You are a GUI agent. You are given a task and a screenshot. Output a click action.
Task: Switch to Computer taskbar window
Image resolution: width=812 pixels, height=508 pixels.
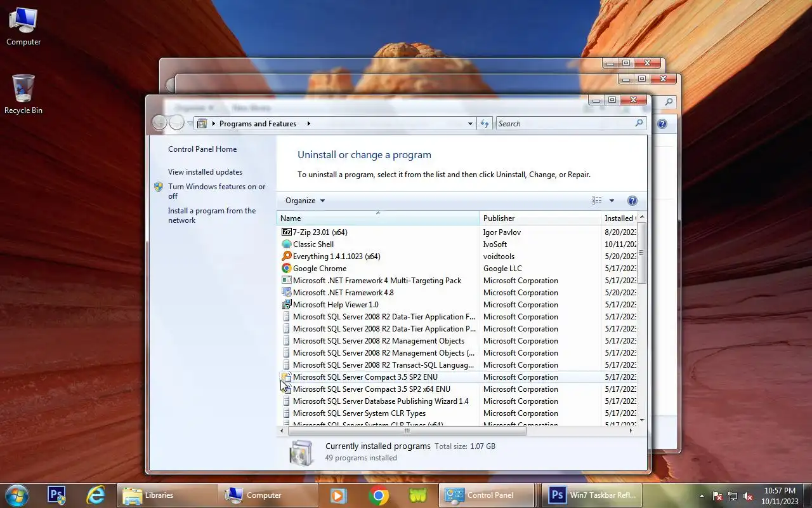[x=268, y=495]
